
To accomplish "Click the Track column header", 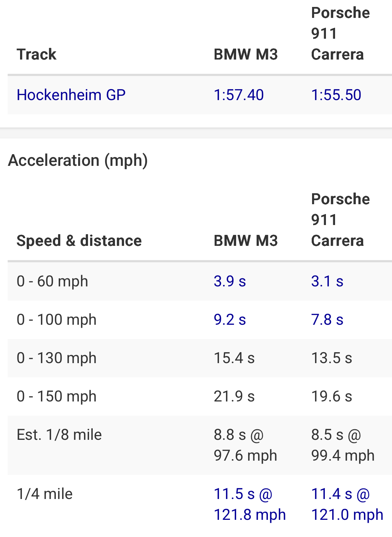I will [36, 54].
